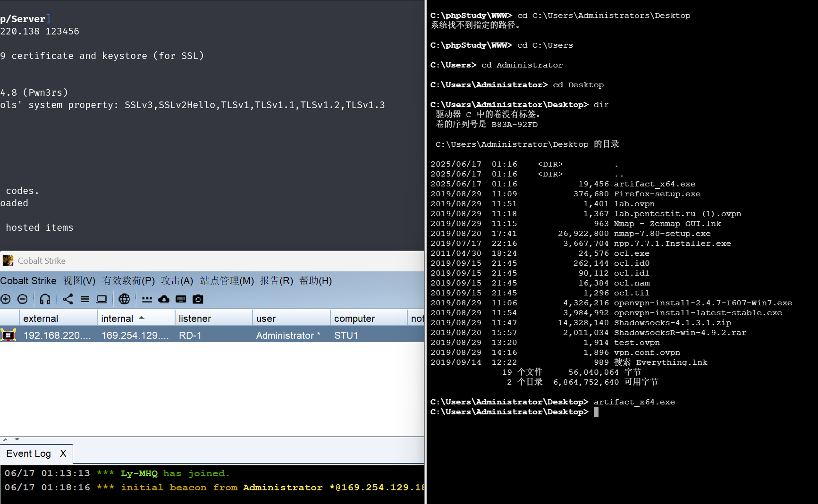
Task: Open the Cobalt Strike menu
Action: tap(28, 281)
